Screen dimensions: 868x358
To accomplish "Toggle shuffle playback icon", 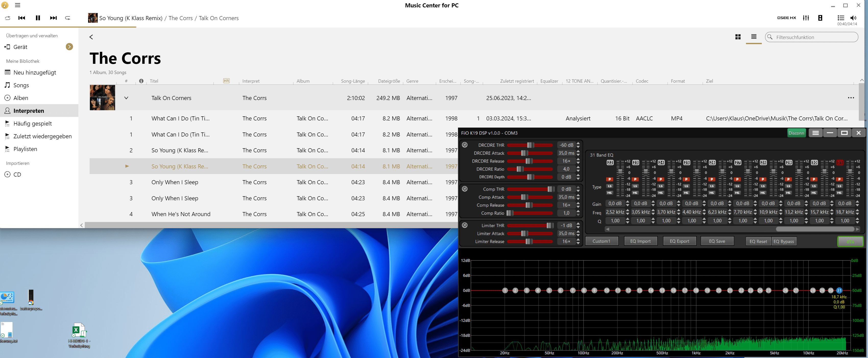I will tap(8, 18).
